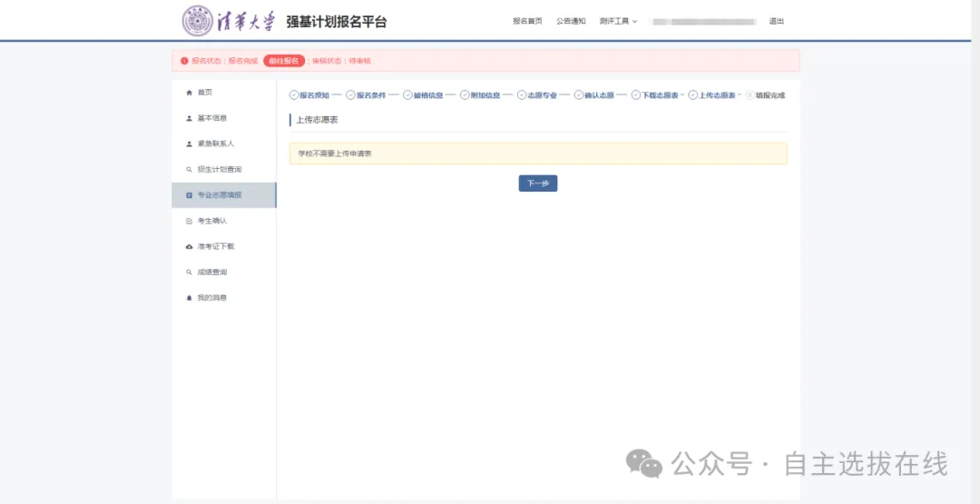Click the search icon beside 招生计划查询
This screenshot has width=980, height=504.
189,170
